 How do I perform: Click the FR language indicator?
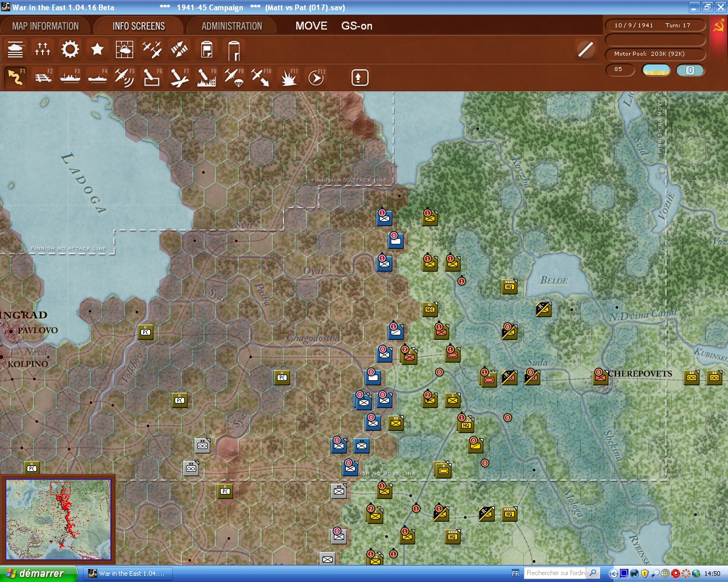pyautogui.click(x=515, y=573)
